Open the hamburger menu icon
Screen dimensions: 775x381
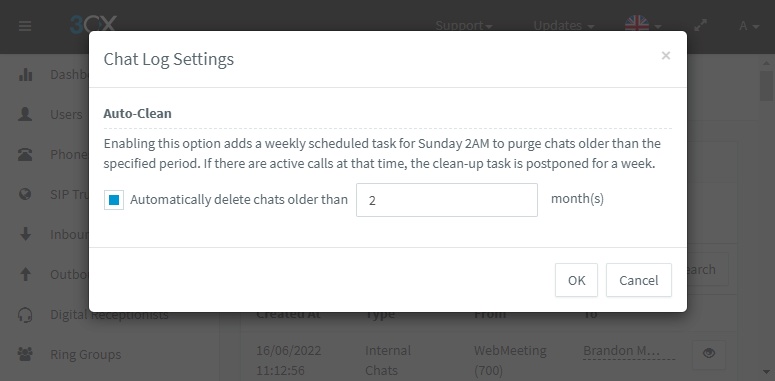[x=25, y=26]
